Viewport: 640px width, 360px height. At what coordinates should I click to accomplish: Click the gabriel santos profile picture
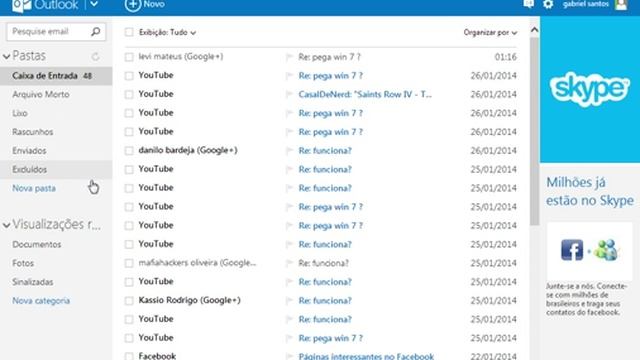pyautogui.click(x=621, y=4)
